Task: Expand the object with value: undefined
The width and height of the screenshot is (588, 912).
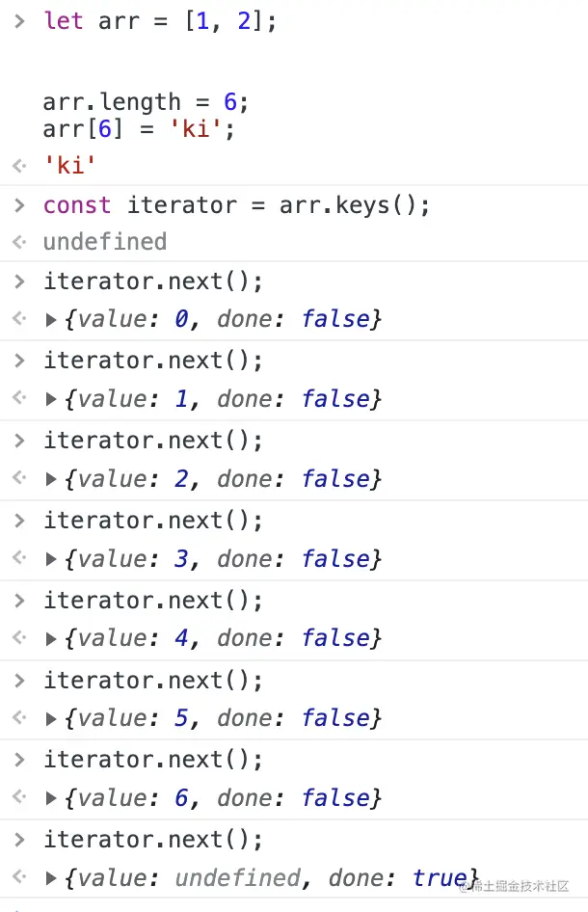Action: point(52,879)
